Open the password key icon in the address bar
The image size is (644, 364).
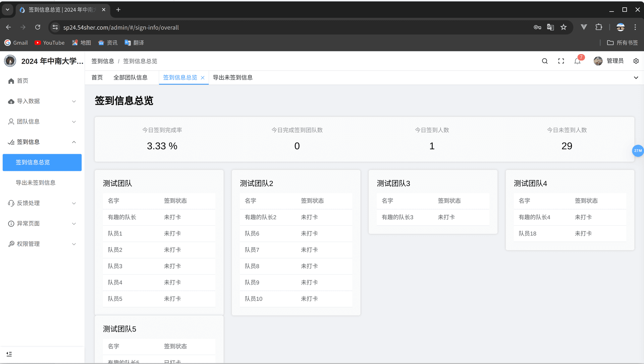point(537,27)
